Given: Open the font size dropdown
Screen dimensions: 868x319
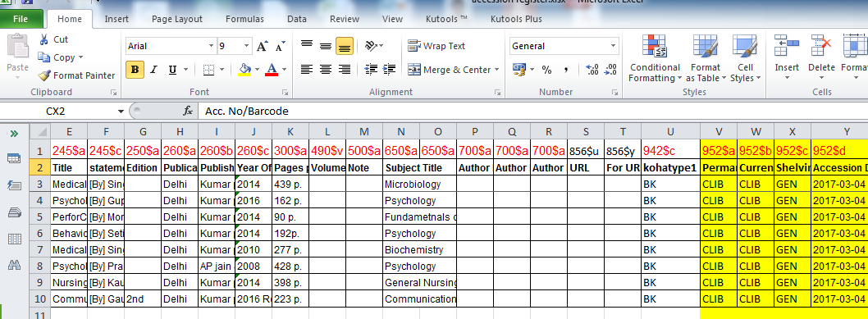Looking at the screenshot, I should pos(247,47).
